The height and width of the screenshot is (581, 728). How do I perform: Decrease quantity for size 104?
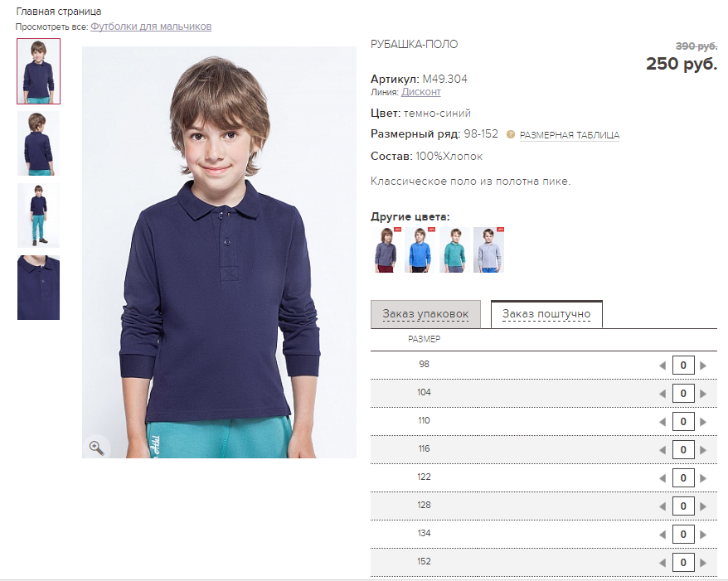[x=662, y=394]
